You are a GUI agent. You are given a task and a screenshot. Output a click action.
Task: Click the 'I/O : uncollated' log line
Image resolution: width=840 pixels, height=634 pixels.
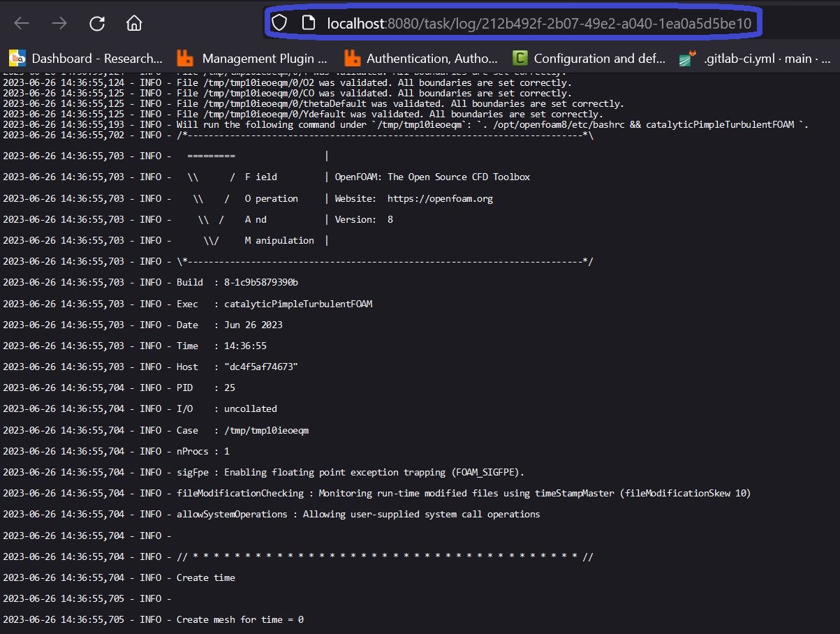coord(140,408)
